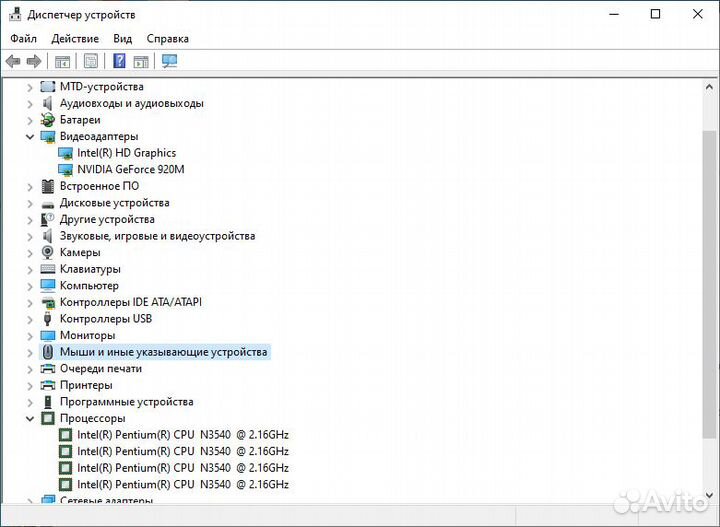The width and height of the screenshot is (720, 527).
Task: Expand the Контроллеры USB node
Action: pyautogui.click(x=30, y=319)
